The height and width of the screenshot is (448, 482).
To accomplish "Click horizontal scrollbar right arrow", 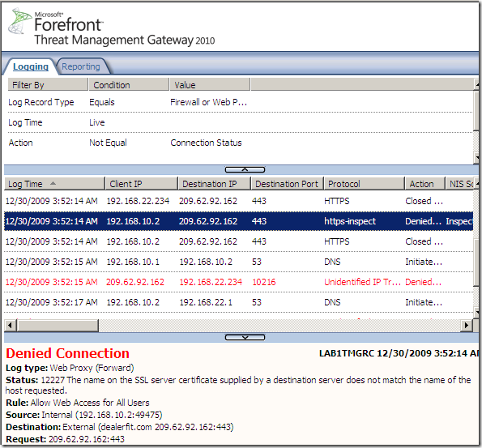I will (x=467, y=325).
